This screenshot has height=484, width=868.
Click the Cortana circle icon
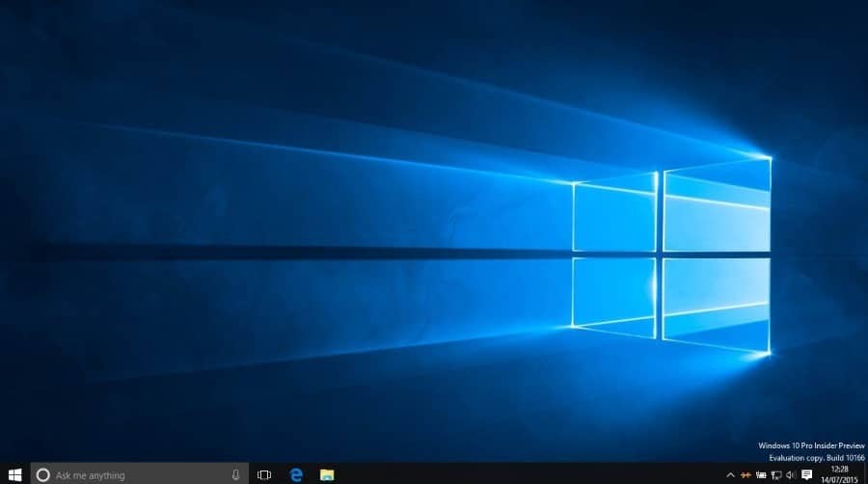(x=42, y=474)
